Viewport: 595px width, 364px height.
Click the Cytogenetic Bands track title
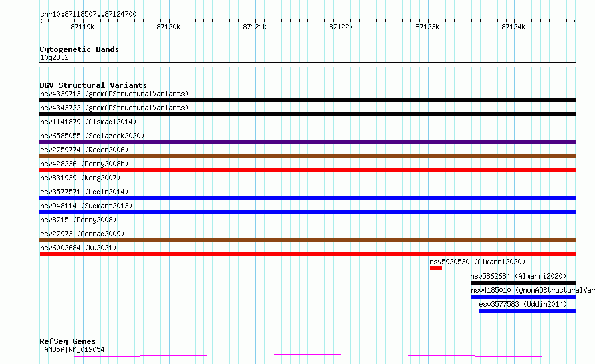[80, 49]
